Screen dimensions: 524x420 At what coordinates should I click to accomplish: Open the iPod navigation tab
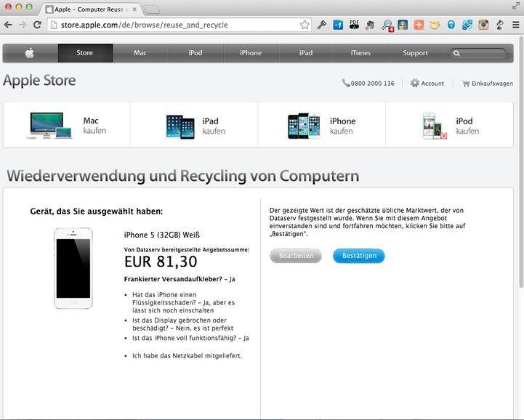[x=196, y=53]
